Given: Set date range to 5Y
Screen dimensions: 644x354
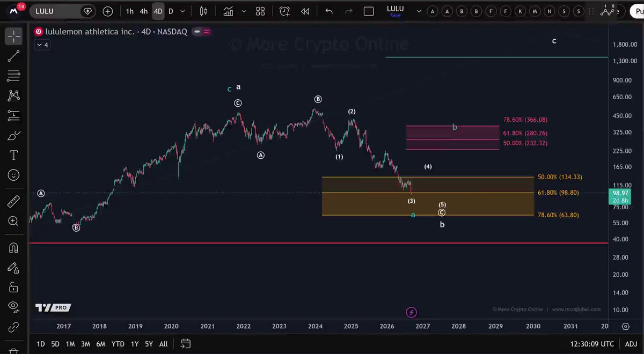Looking at the screenshot, I should coord(149,344).
